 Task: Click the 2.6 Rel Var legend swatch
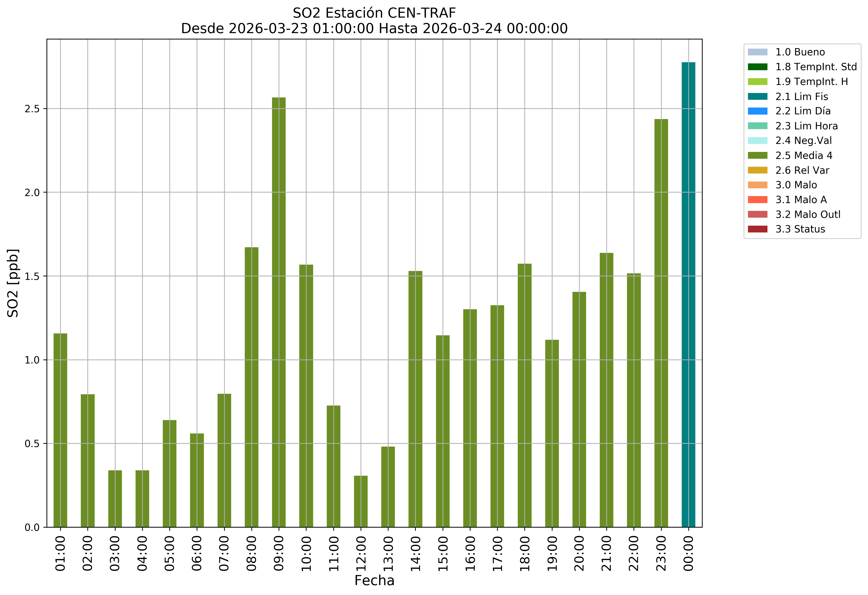pyautogui.click(x=757, y=170)
